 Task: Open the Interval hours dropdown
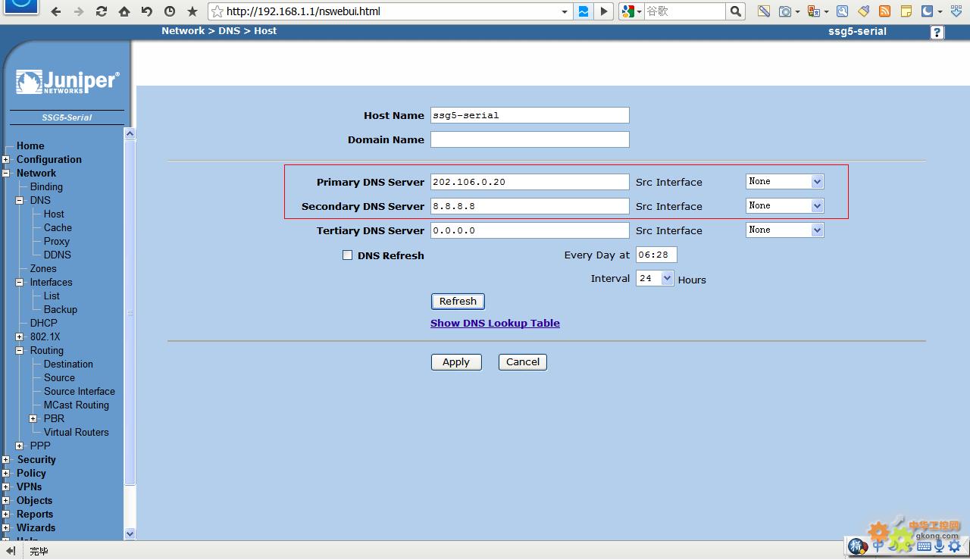coord(655,279)
